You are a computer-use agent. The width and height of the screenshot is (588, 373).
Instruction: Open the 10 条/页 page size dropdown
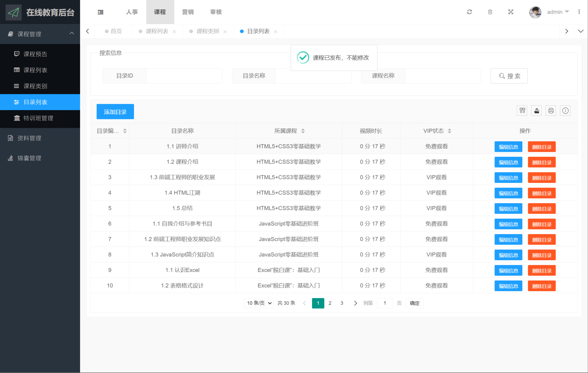pyautogui.click(x=258, y=303)
